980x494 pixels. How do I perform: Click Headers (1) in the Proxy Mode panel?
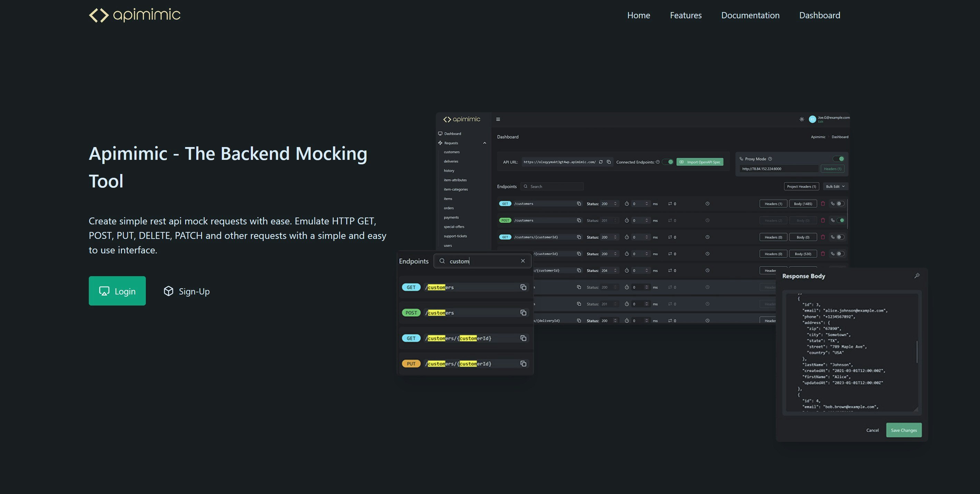pos(832,169)
